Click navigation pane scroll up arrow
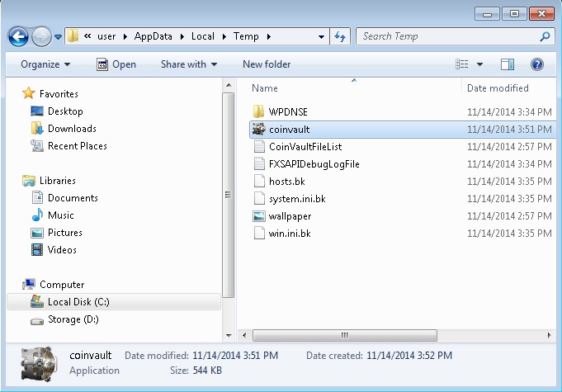The image size is (562, 392). point(229,85)
